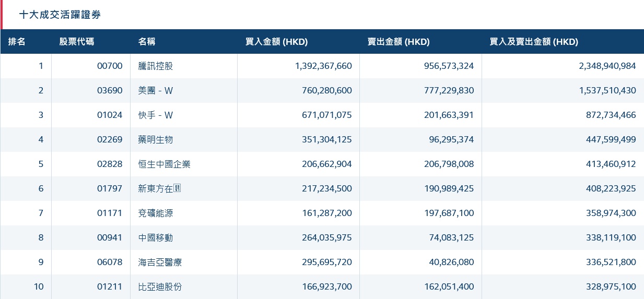Select stock code 02269
The width and height of the screenshot is (644, 299).
point(110,140)
